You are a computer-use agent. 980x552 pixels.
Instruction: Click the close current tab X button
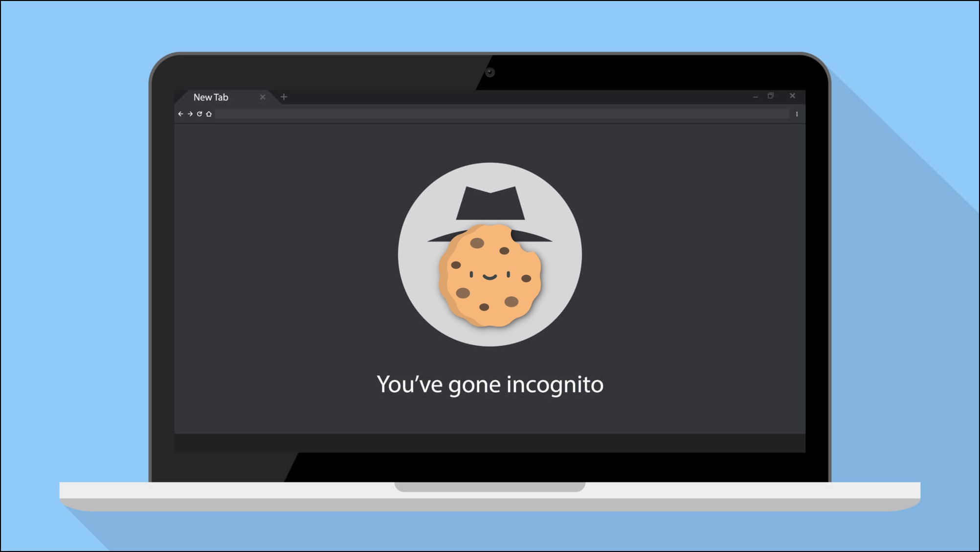coord(264,97)
